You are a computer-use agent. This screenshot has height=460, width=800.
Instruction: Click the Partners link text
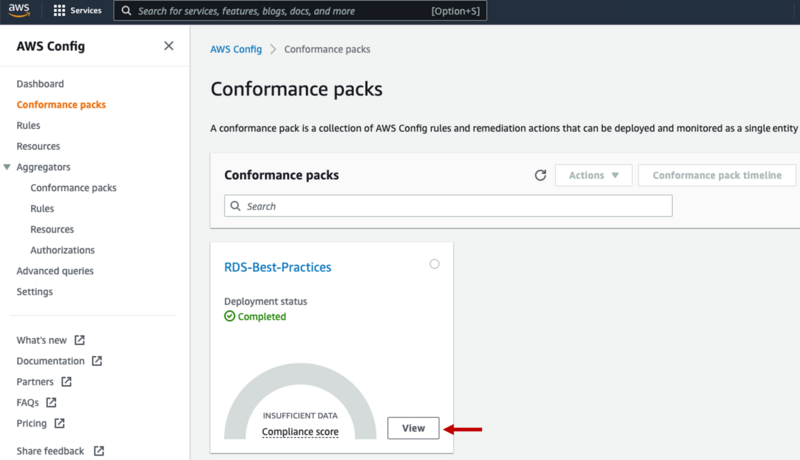tap(35, 382)
